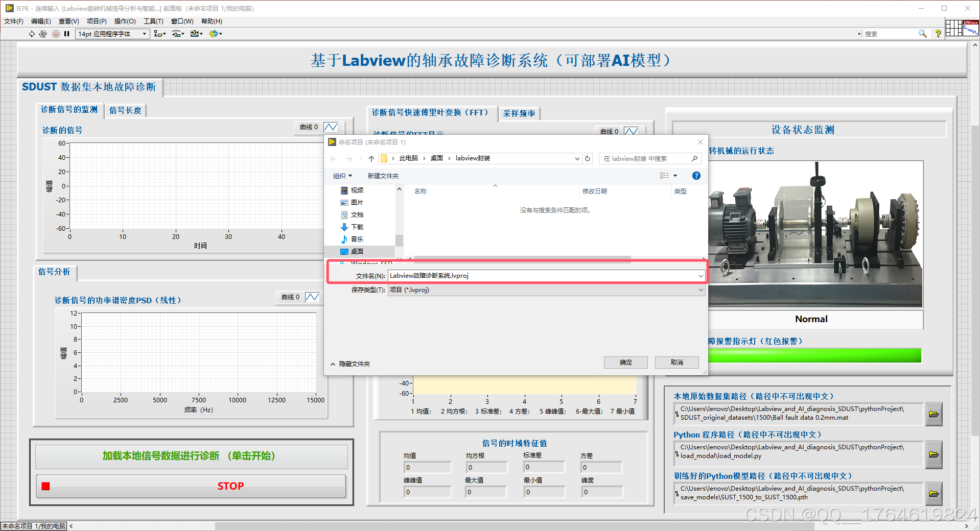Click the Run Continuously toolbar icon

click(x=43, y=34)
